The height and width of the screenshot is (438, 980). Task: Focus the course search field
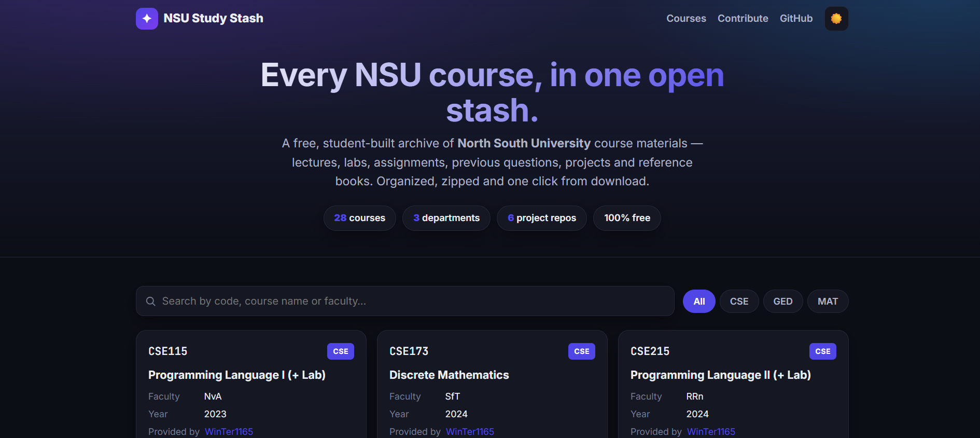click(405, 301)
